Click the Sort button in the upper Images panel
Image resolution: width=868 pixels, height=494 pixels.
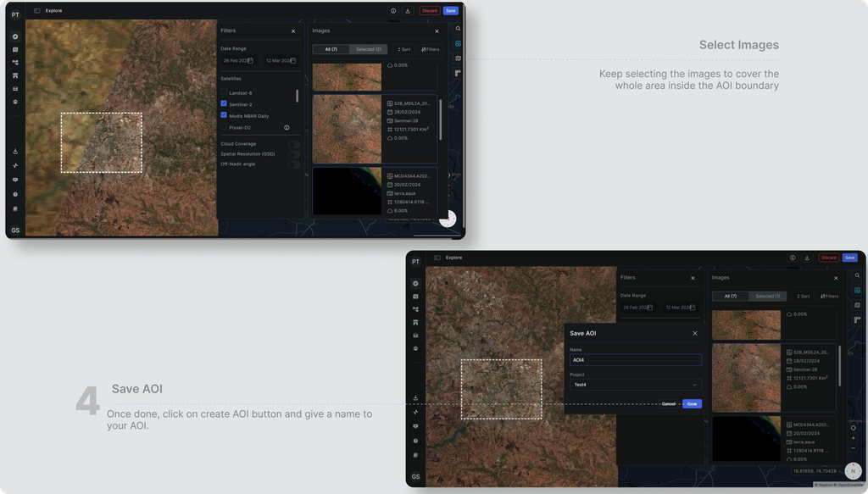[x=404, y=49]
